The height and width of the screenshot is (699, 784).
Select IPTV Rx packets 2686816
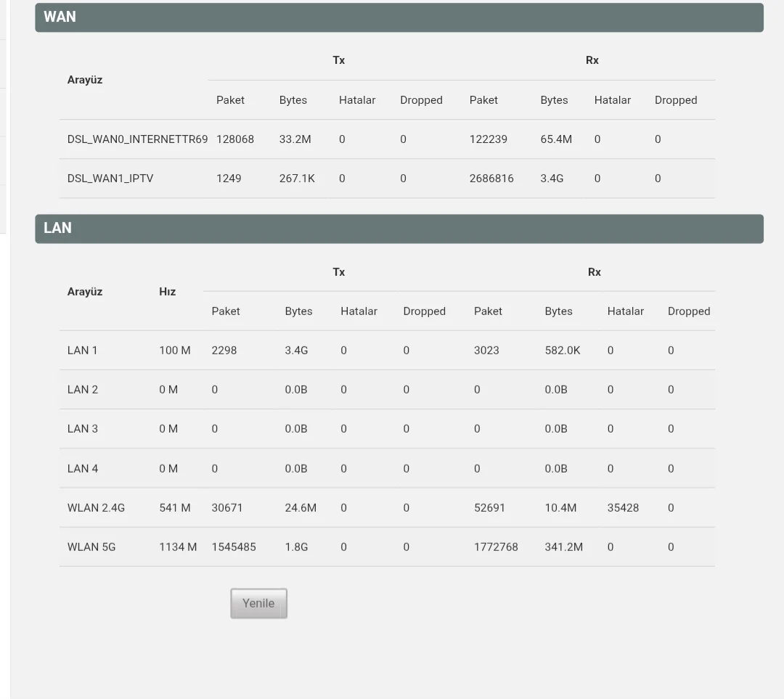491,179
